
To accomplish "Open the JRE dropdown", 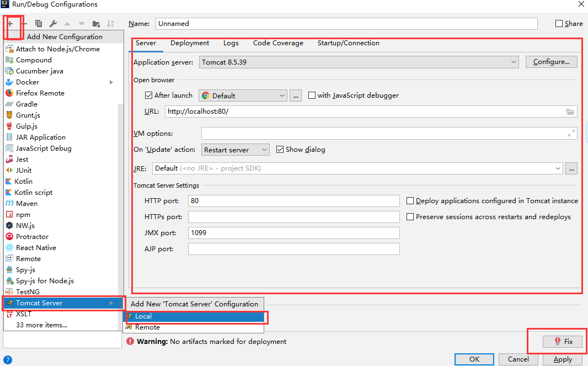I will point(357,168).
